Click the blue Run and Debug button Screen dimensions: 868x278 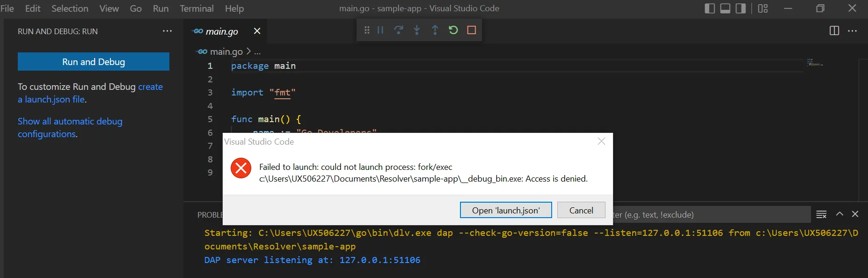click(94, 62)
